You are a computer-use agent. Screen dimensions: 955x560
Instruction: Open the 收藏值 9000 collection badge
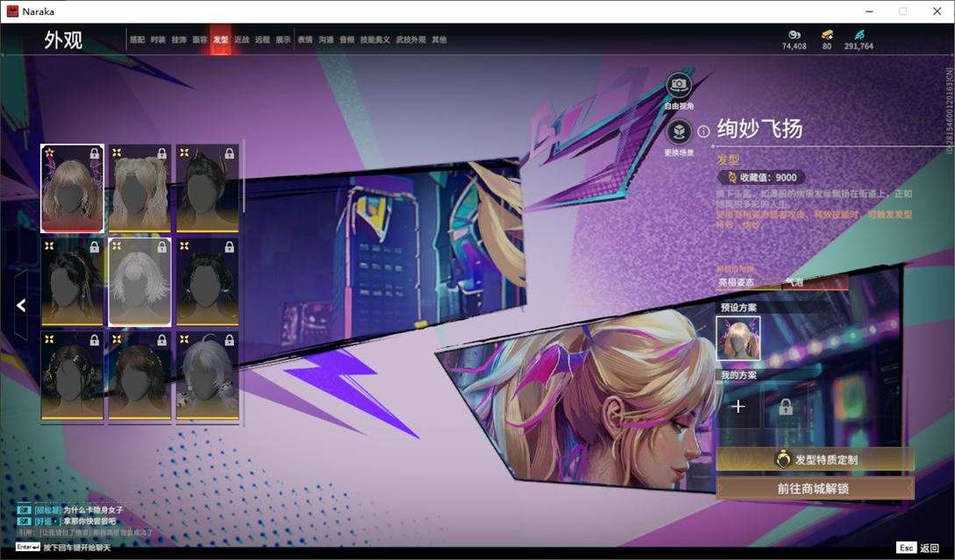pyautogui.click(x=763, y=177)
